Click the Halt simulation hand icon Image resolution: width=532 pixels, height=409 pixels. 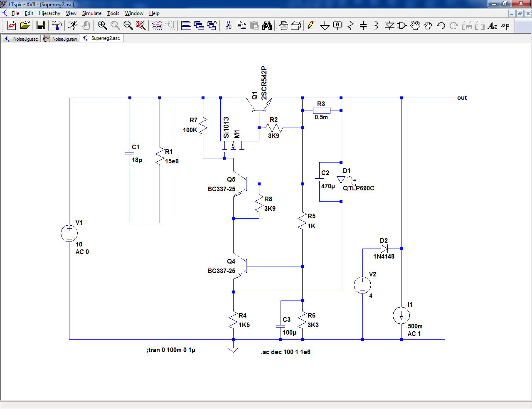[x=86, y=26]
